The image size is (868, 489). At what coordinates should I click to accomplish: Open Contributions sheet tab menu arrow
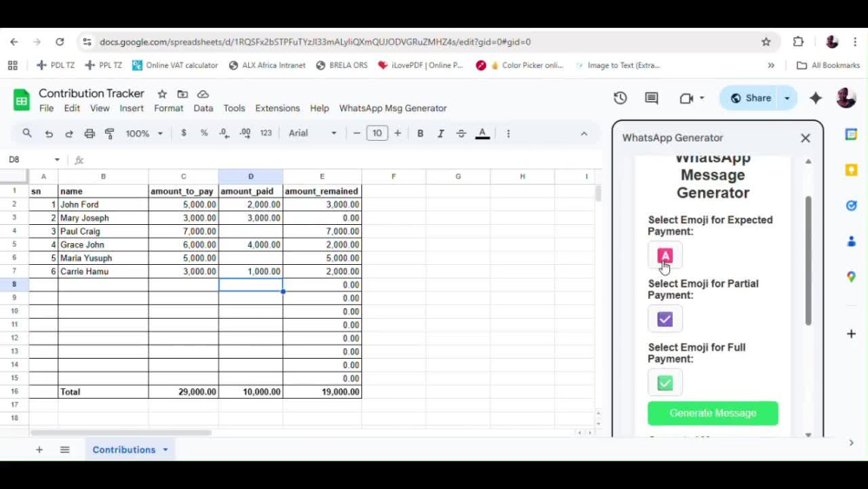click(166, 450)
